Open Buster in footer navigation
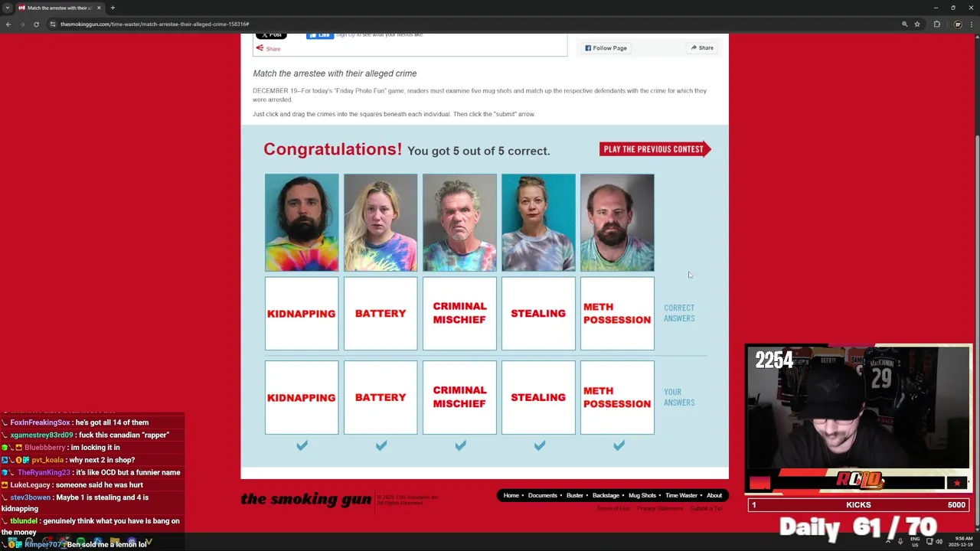 574,495
